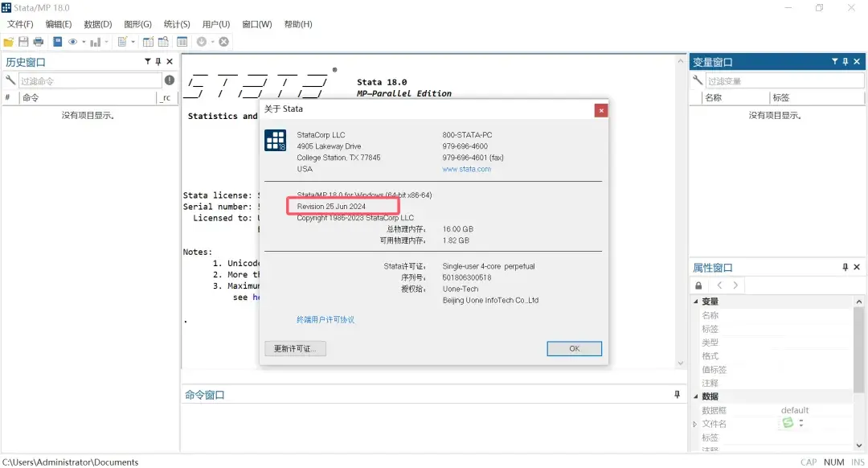
Task: Open the 数据(D) menu
Action: click(97, 24)
